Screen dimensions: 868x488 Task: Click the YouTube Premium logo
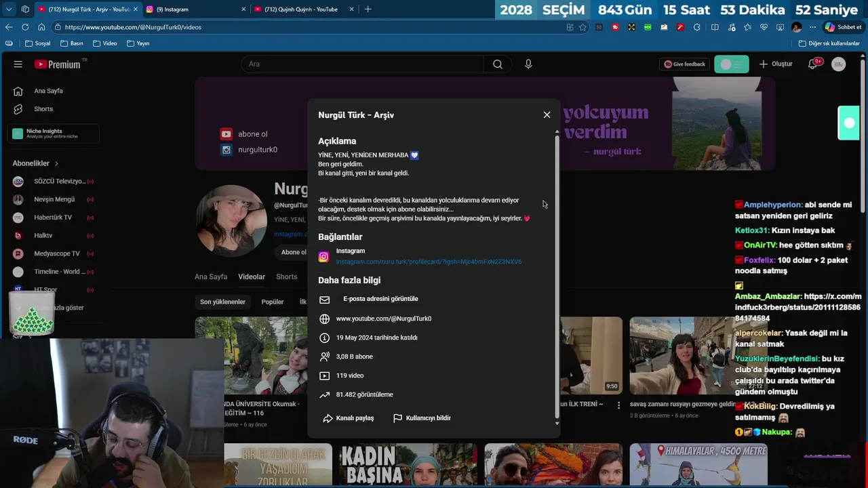pos(58,64)
